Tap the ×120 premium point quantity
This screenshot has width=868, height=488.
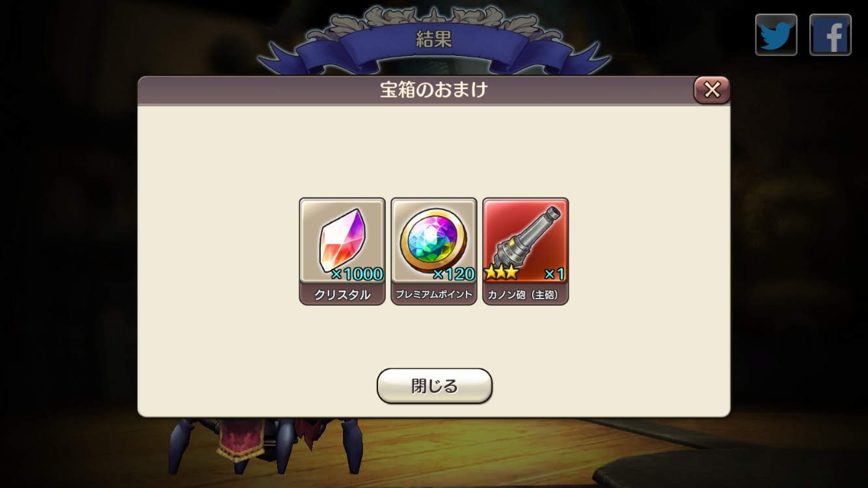click(x=454, y=274)
